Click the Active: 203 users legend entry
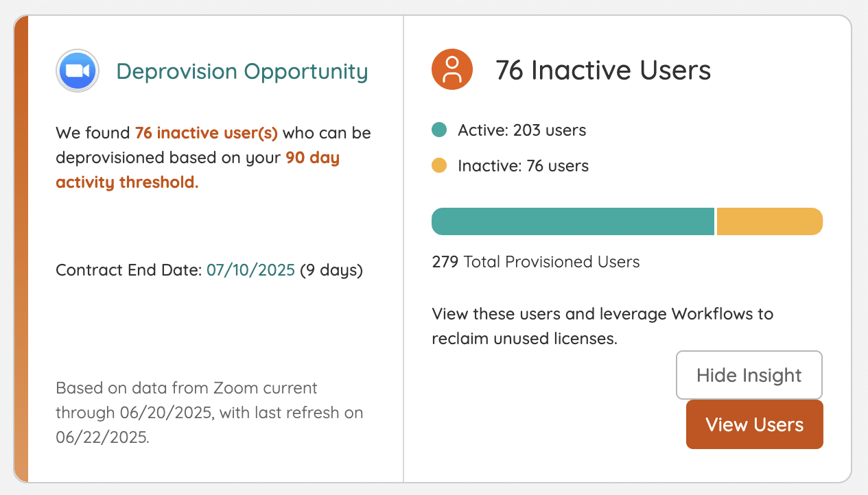 point(521,130)
